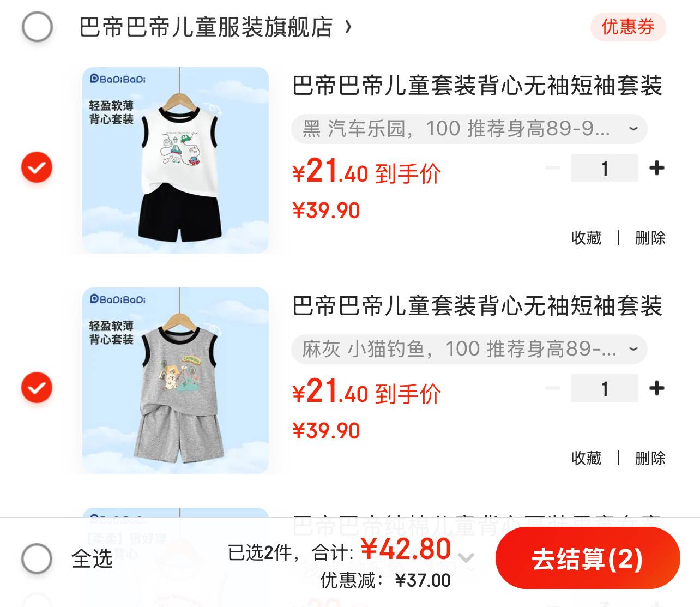Screen dimensions: 700x607
Task: Click 收藏 for the first vest set
Action: click(586, 238)
